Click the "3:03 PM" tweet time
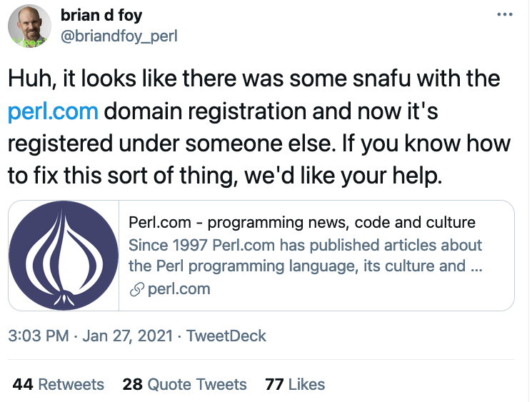The image size is (532, 402). [36, 336]
